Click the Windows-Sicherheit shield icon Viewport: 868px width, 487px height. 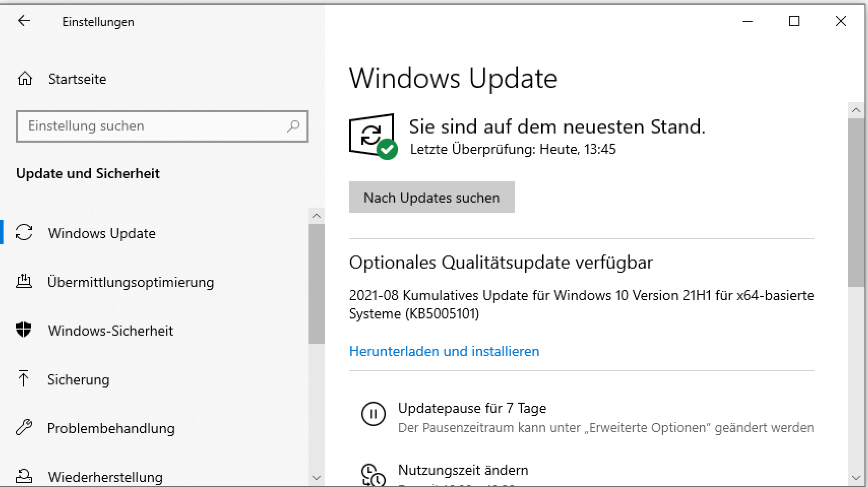pos(23,330)
